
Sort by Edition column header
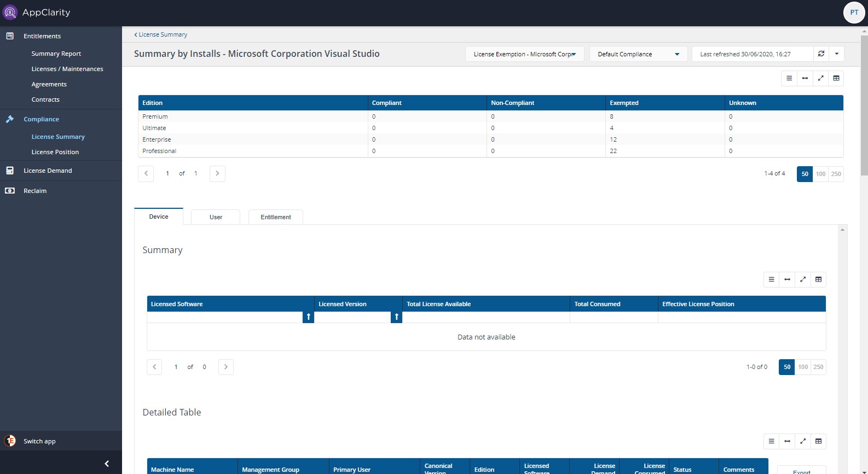pyautogui.click(x=253, y=103)
